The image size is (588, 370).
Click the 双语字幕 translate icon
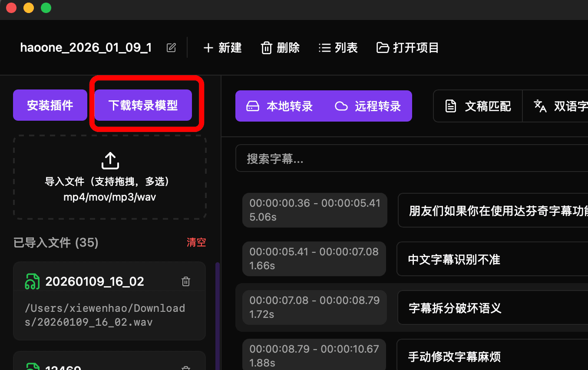(540, 106)
